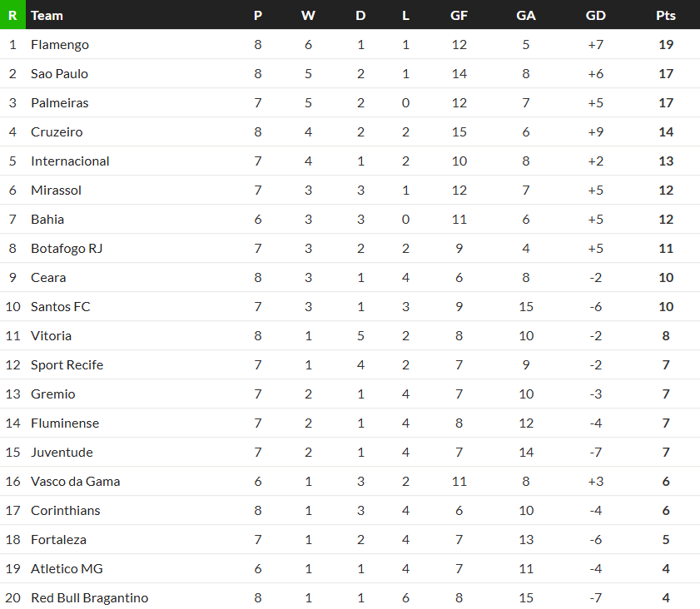Open the Internacional team row
Screen dimensions: 700x609
coord(350,161)
